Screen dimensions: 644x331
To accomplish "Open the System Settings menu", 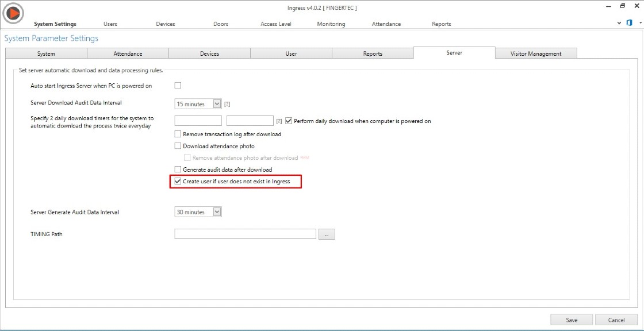I will 55,24.
